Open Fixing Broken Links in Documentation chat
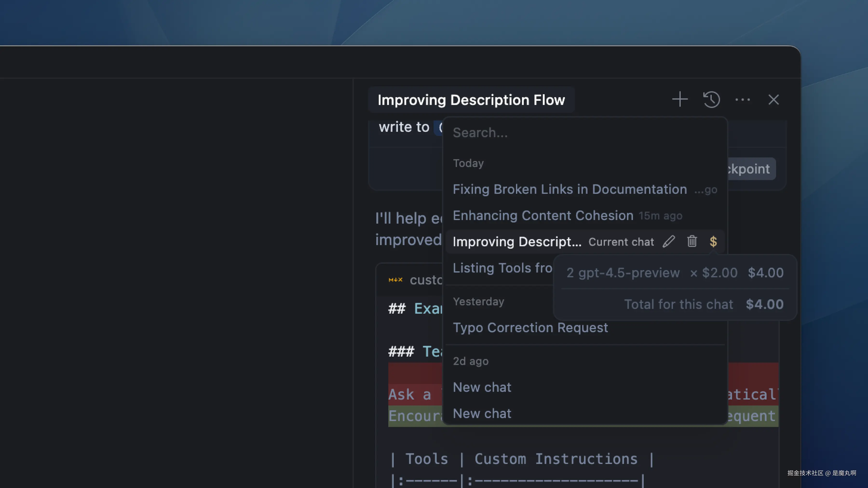Image resolution: width=868 pixels, height=488 pixels. (x=585, y=189)
